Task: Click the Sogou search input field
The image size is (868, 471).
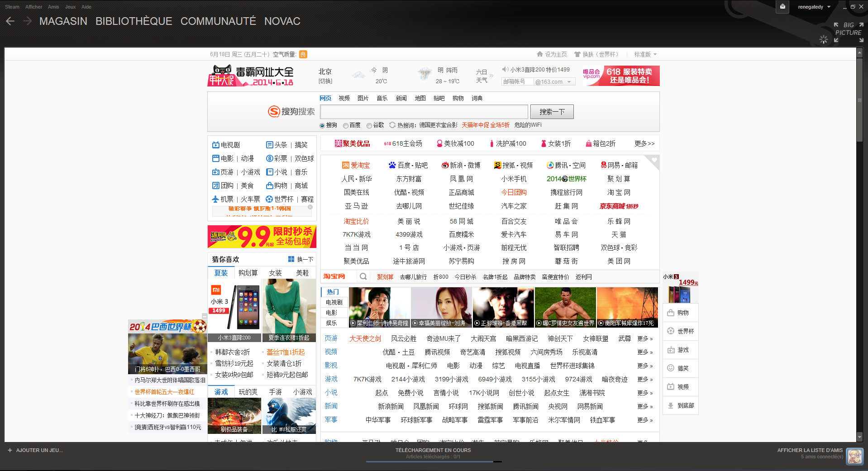Action: coord(424,112)
